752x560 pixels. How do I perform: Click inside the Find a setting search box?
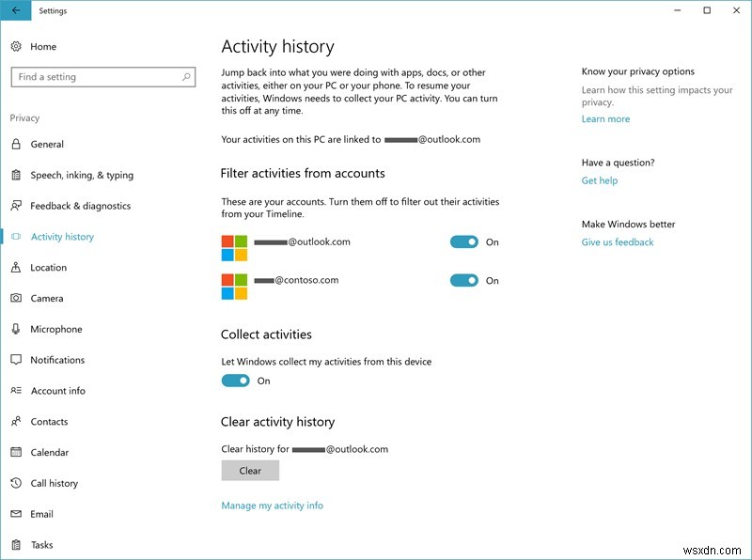tap(103, 76)
